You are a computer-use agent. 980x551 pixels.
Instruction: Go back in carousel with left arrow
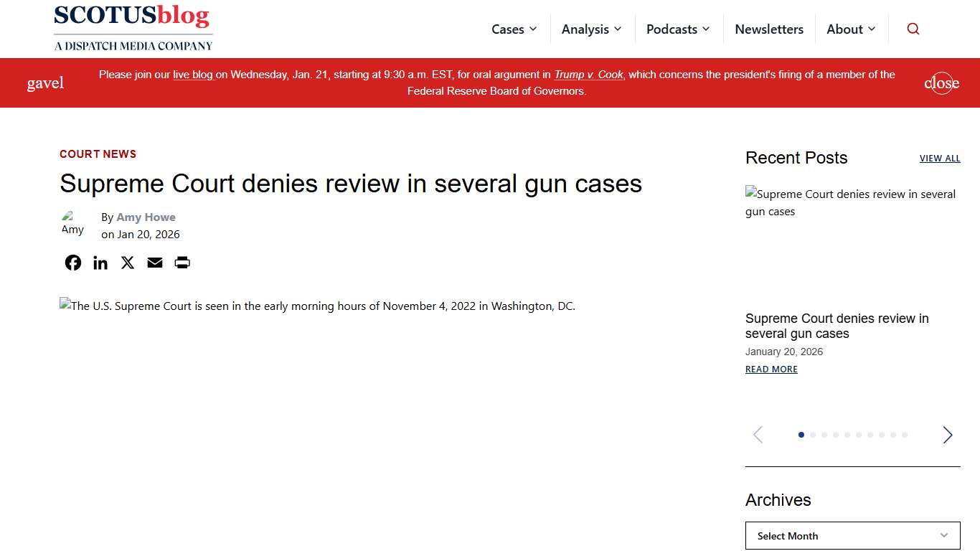pyautogui.click(x=758, y=435)
